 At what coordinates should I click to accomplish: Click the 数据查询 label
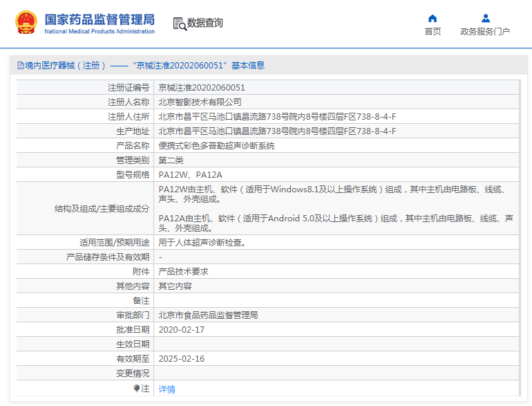tap(205, 23)
